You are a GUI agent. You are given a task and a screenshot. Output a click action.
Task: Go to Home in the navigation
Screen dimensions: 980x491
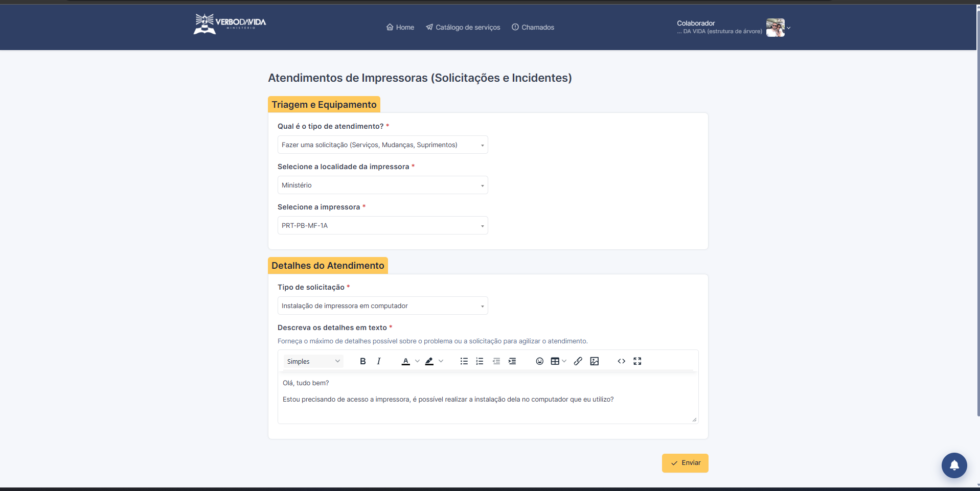pyautogui.click(x=400, y=27)
